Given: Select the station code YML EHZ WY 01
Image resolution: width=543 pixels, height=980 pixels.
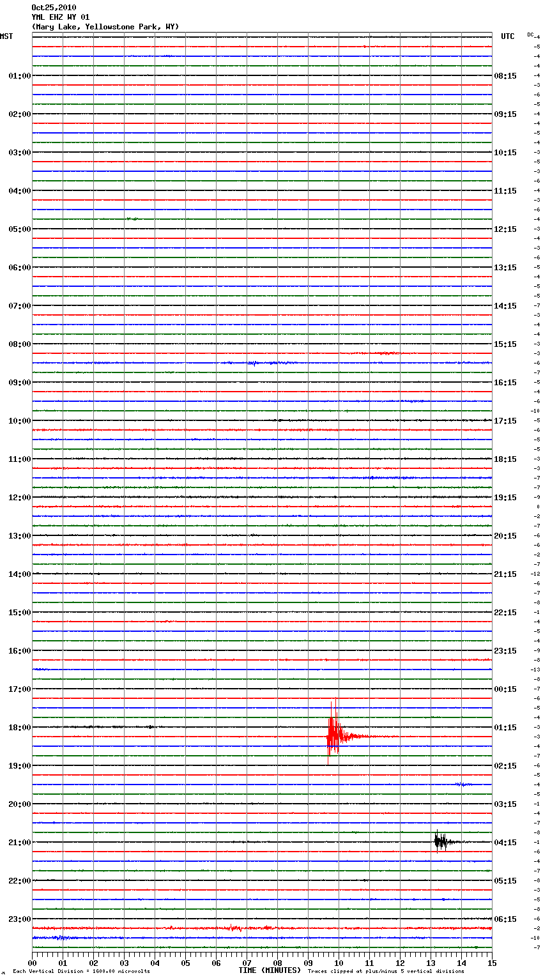Looking at the screenshot, I should click(61, 17).
